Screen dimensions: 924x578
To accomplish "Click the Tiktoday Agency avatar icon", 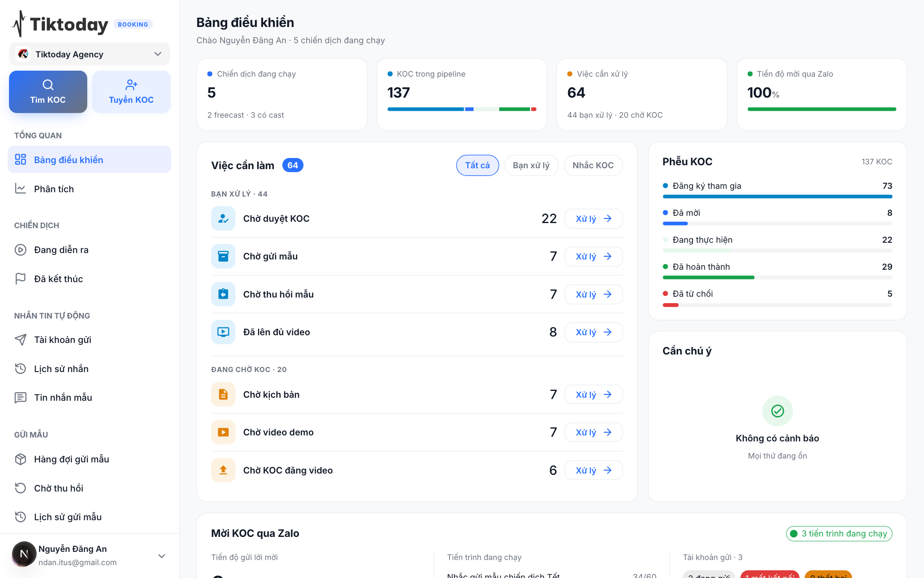I will [x=23, y=54].
